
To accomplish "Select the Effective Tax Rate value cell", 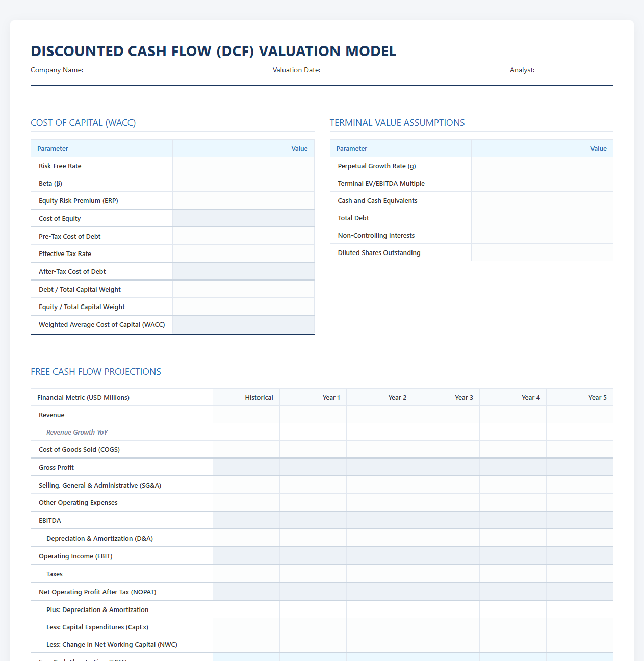I will 243,253.
